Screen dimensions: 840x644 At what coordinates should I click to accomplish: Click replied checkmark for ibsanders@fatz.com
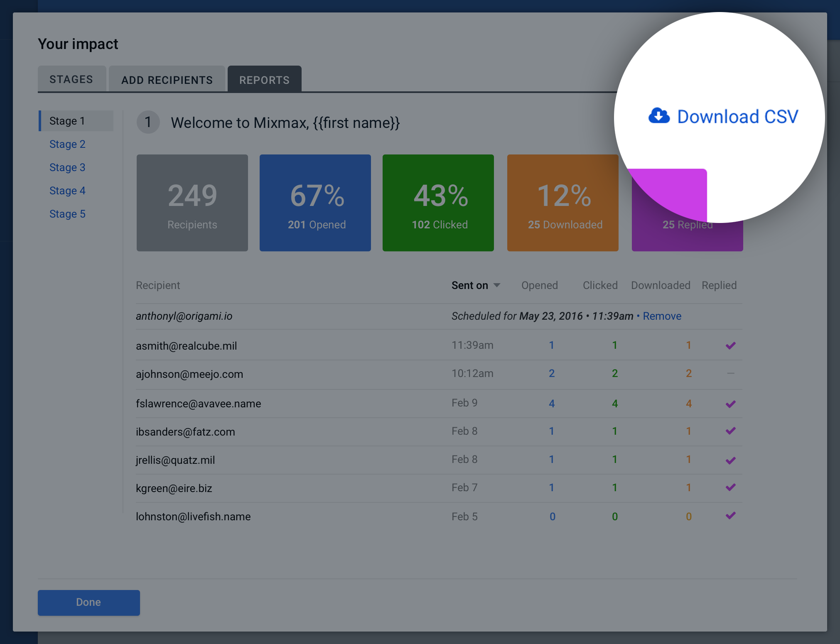coord(731,431)
